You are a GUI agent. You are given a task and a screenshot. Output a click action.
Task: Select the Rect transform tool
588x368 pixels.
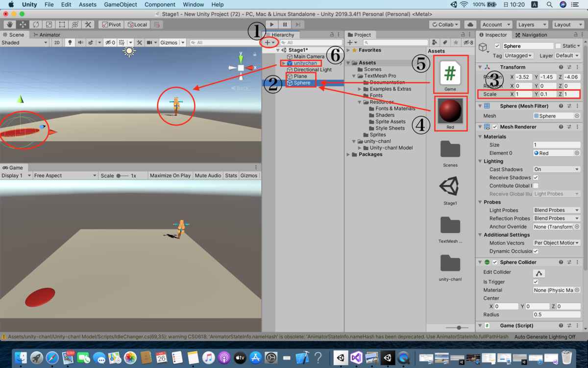(62, 25)
